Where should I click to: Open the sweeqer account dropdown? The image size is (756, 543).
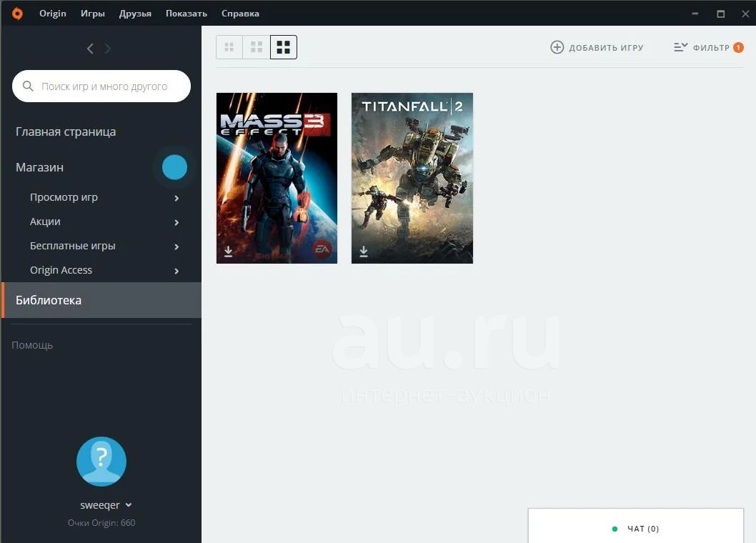(106, 505)
